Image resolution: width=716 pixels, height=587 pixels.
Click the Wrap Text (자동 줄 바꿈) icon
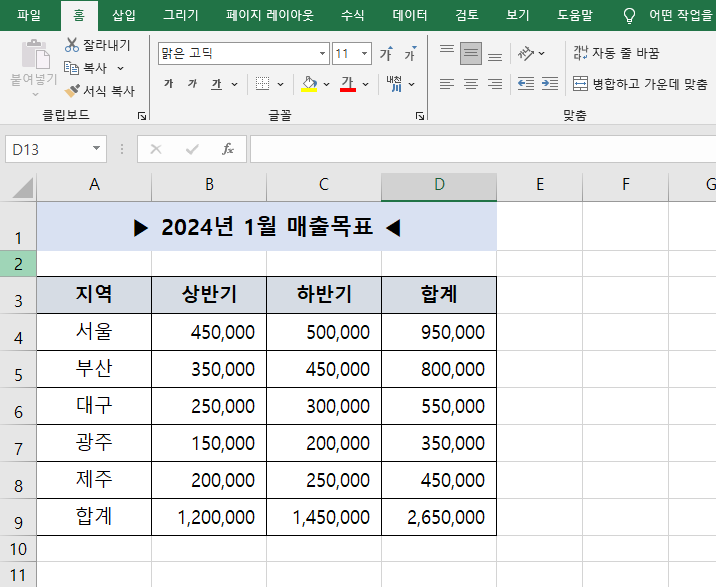point(580,53)
